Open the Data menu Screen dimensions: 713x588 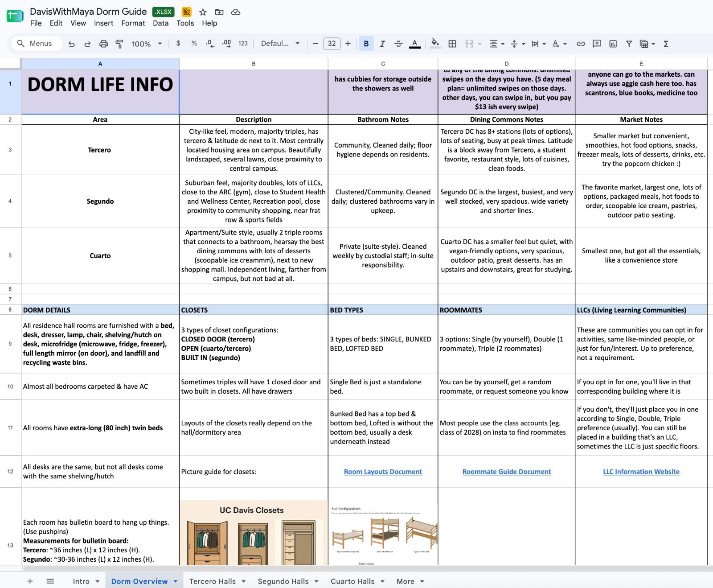(160, 23)
